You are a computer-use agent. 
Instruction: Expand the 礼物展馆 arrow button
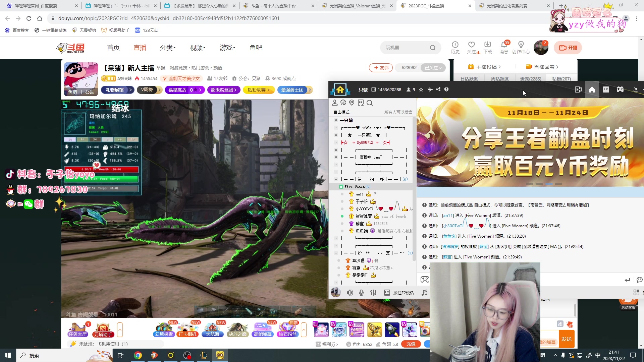[x=131, y=90]
